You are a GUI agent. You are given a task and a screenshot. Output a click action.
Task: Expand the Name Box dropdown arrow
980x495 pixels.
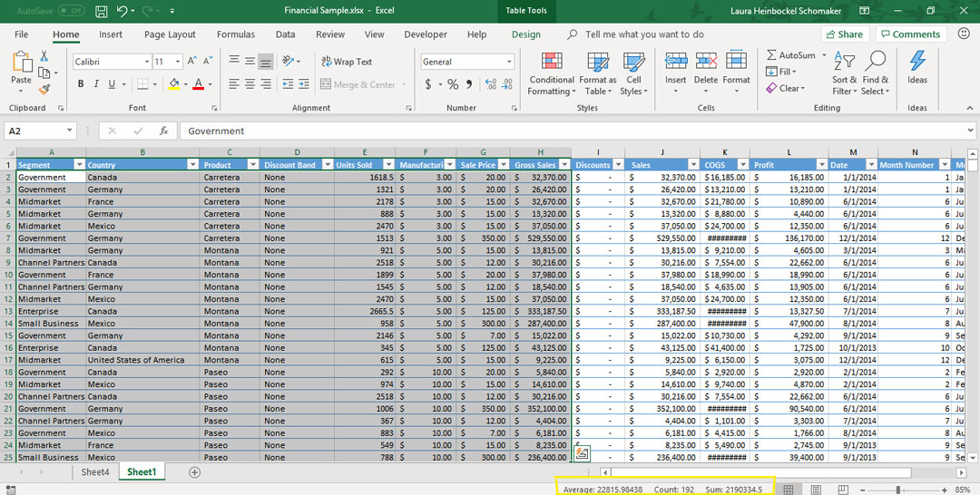pyautogui.click(x=69, y=131)
